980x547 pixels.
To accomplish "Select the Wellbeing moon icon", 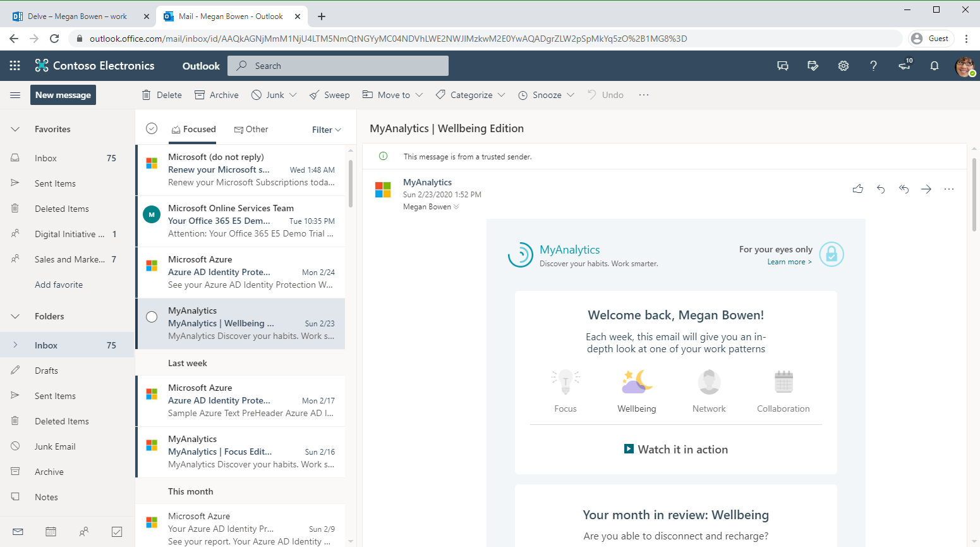I will click(x=637, y=382).
